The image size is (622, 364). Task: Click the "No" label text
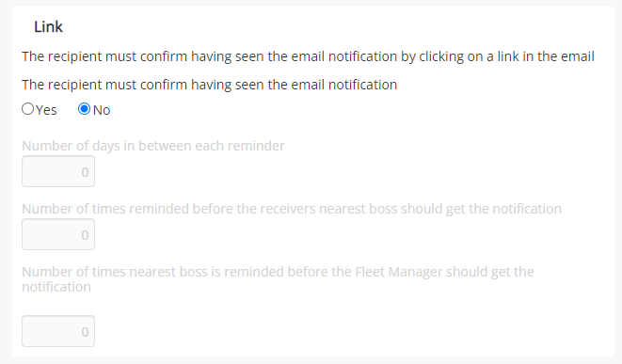[x=102, y=110]
